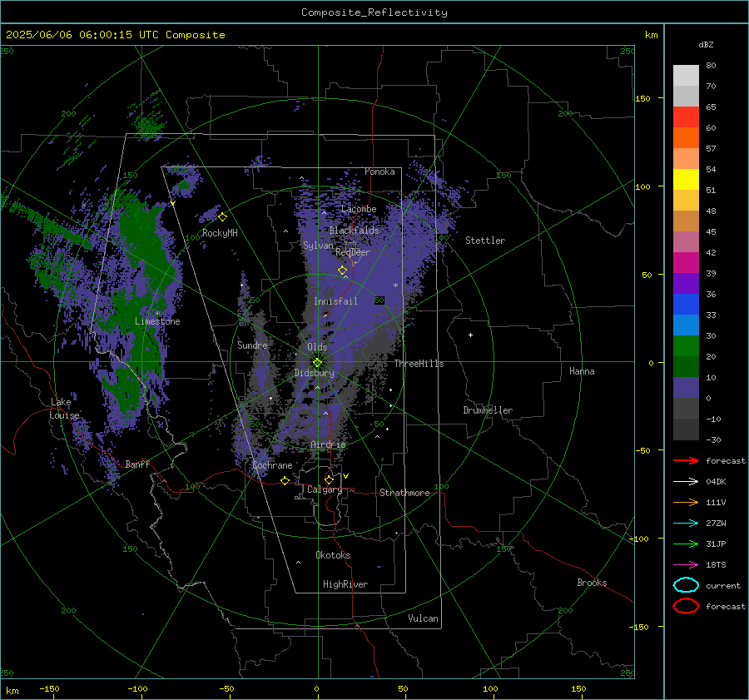
Task: Click the Banff label on map
Action: tap(137, 464)
